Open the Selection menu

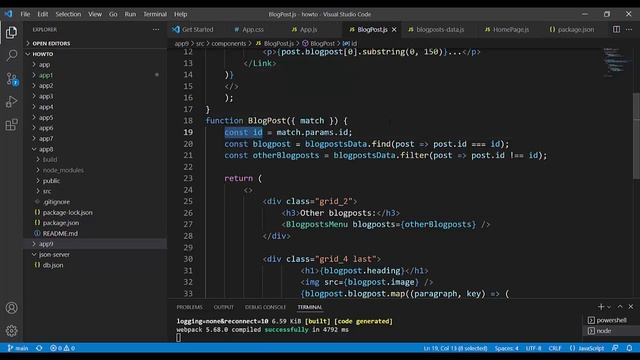[x=68, y=14]
